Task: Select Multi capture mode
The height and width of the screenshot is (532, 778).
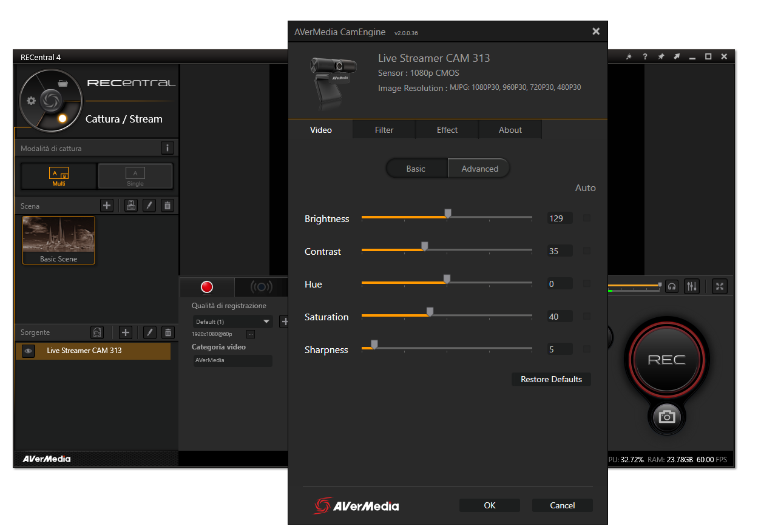Action: coord(59,176)
